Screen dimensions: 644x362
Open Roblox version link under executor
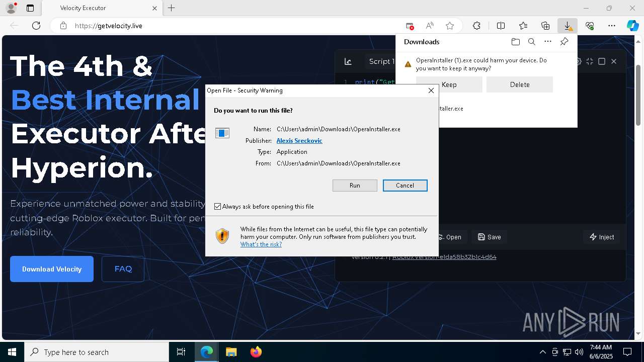(x=444, y=257)
